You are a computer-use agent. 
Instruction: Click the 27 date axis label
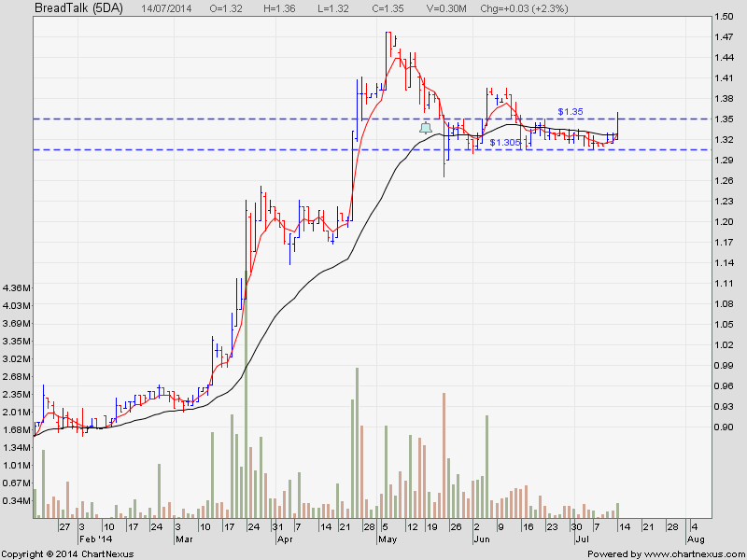(x=64, y=527)
